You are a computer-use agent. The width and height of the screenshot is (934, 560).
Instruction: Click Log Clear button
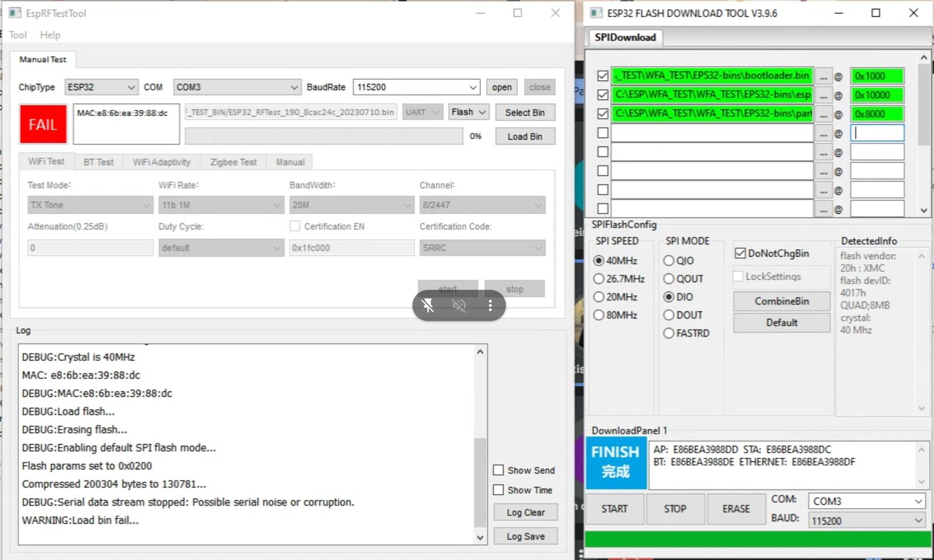(x=525, y=512)
